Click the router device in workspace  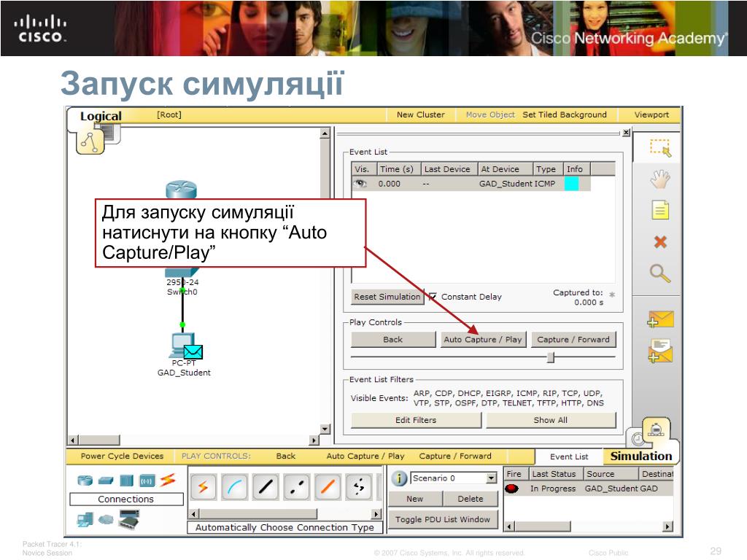[x=181, y=190]
